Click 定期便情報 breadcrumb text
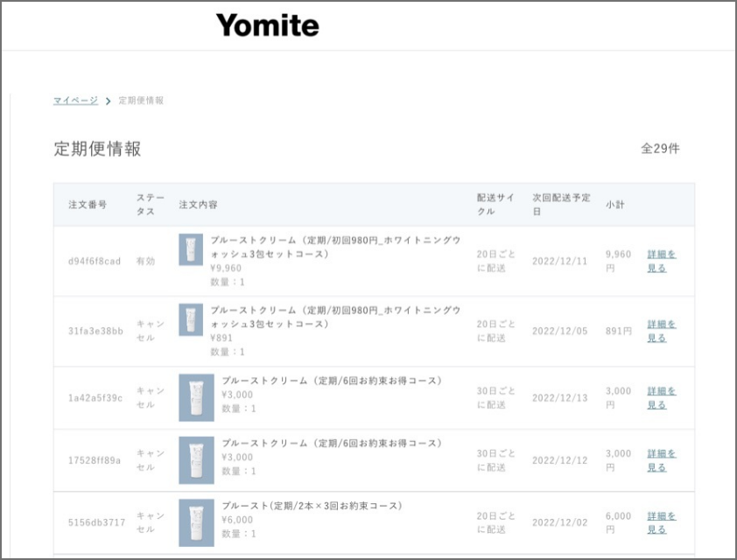Image resolution: width=737 pixels, height=560 pixels. pos(141,101)
